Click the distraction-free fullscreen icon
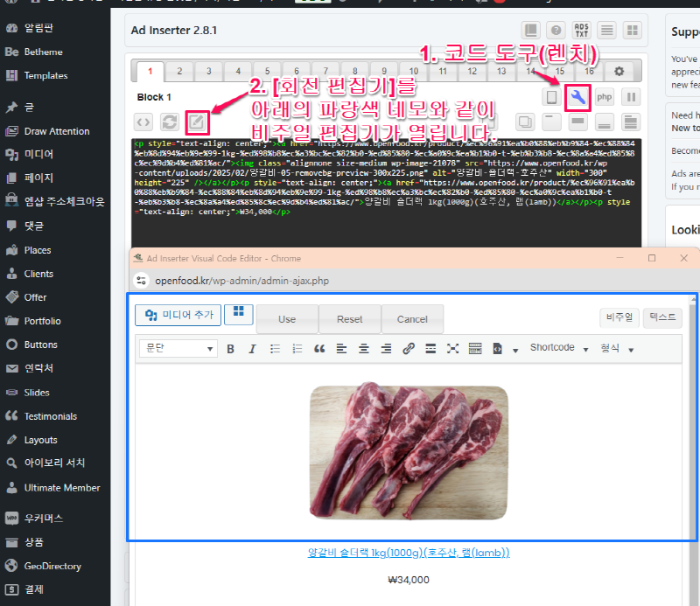 (451, 346)
